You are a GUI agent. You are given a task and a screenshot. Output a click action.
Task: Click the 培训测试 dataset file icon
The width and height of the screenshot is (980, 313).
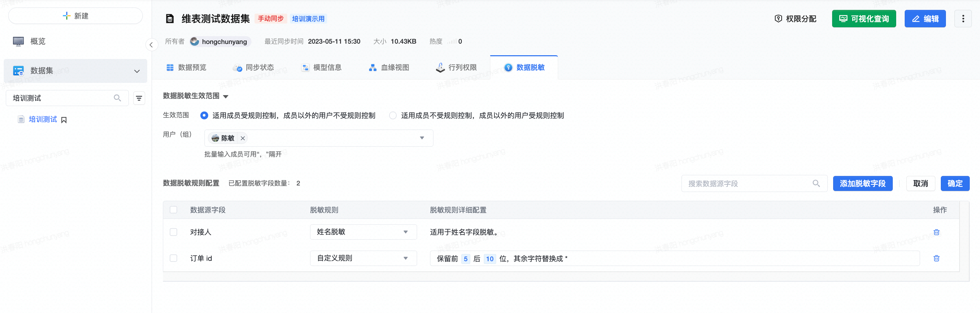[21, 120]
